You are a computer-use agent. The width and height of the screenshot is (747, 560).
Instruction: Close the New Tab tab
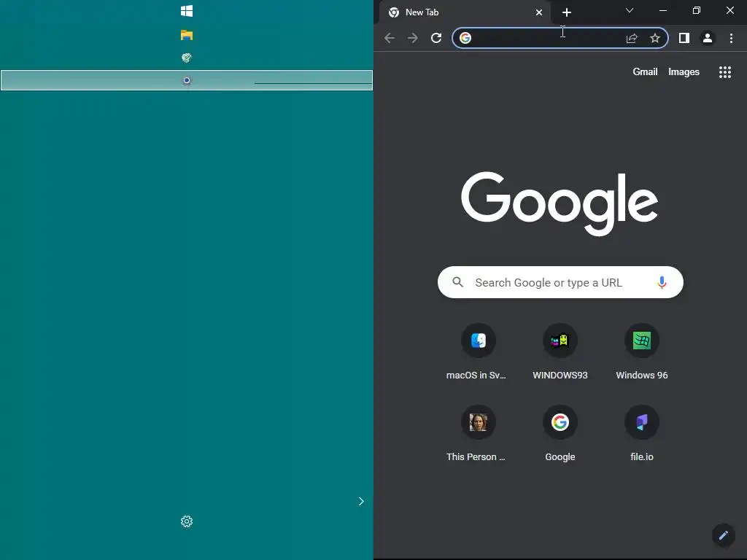click(539, 12)
